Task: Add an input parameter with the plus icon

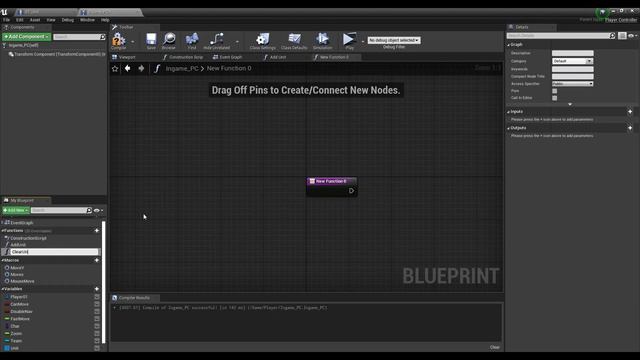Action: tap(630, 111)
